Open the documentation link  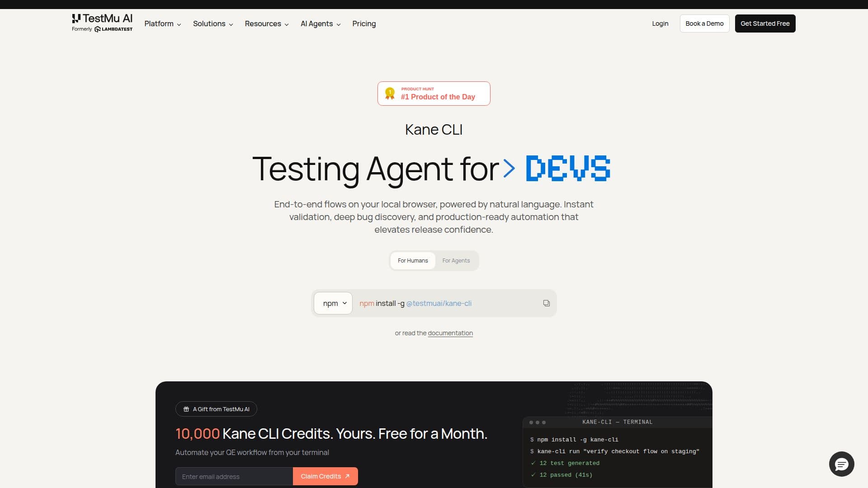click(x=450, y=333)
